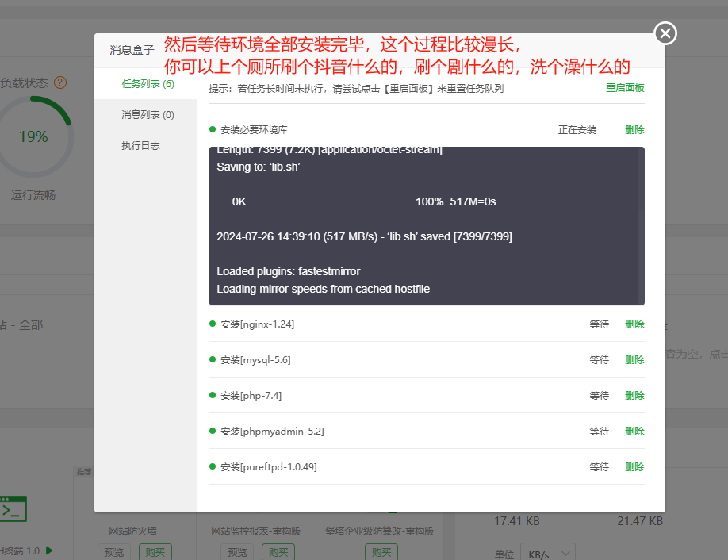This screenshot has height=560, width=728.
Task: Delete the 安装必要环境库 task
Action: tap(634, 130)
